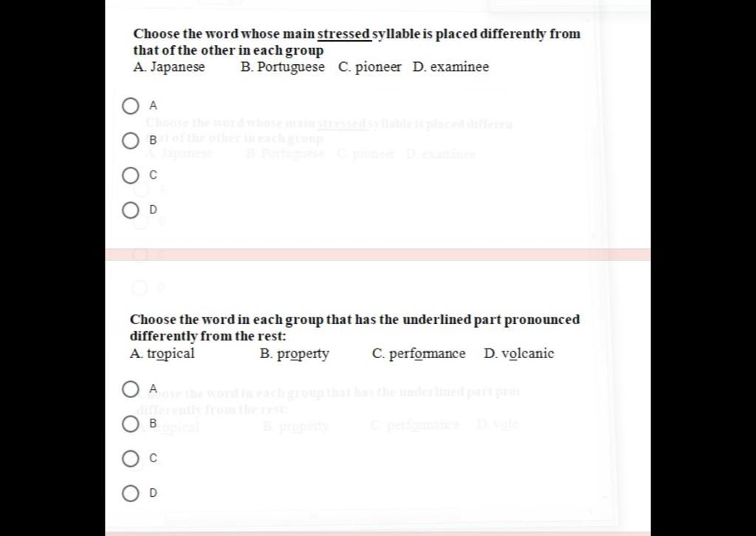The height and width of the screenshot is (536, 756).
Task: Click the word "Portuguese" in the first question
Action: pyautogui.click(x=291, y=67)
